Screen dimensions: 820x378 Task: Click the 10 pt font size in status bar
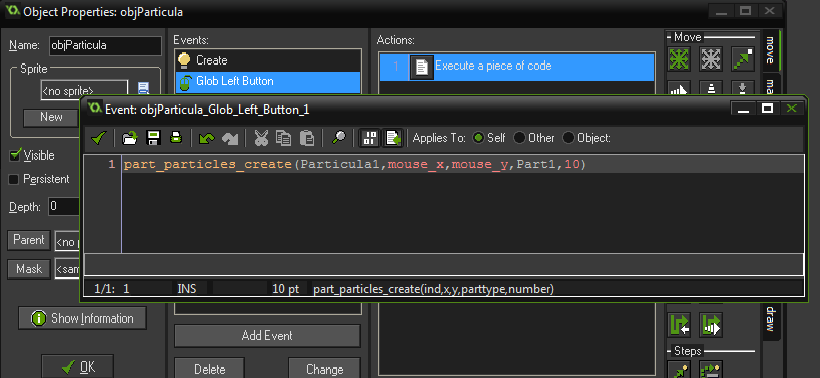(286, 289)
